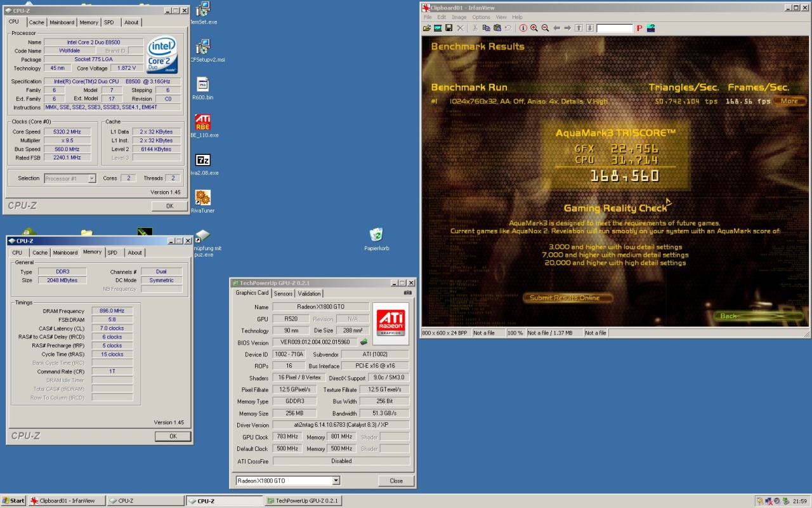Click the save-BIOS chip icon beside BIOS Version
812x508 pixels.
363,342
